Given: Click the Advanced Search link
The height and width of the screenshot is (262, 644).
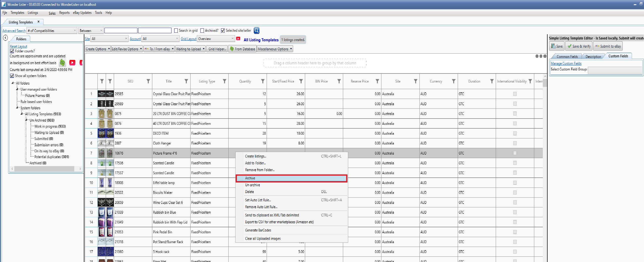Looking at the screenshot, I should point(14,31).
